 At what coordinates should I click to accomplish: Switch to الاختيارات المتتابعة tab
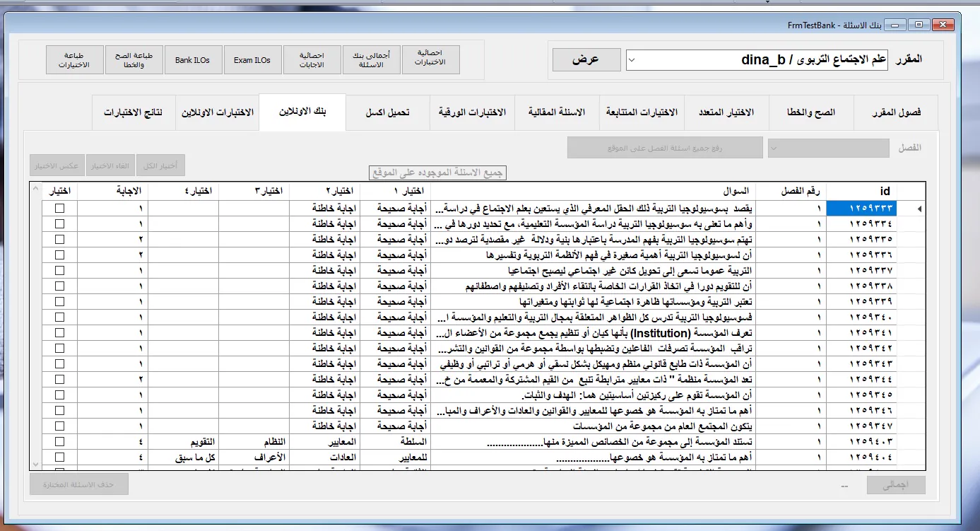642,113
